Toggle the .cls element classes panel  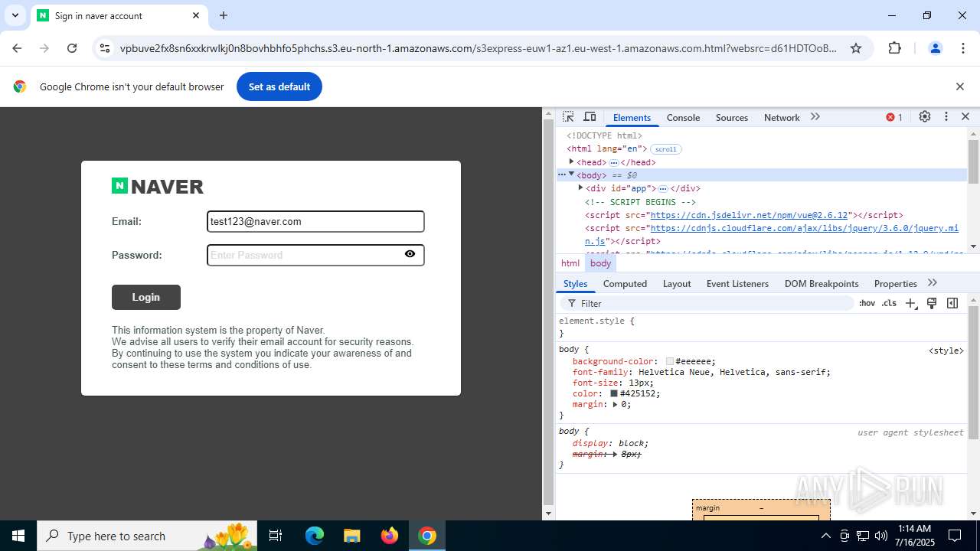click(889, 303)
